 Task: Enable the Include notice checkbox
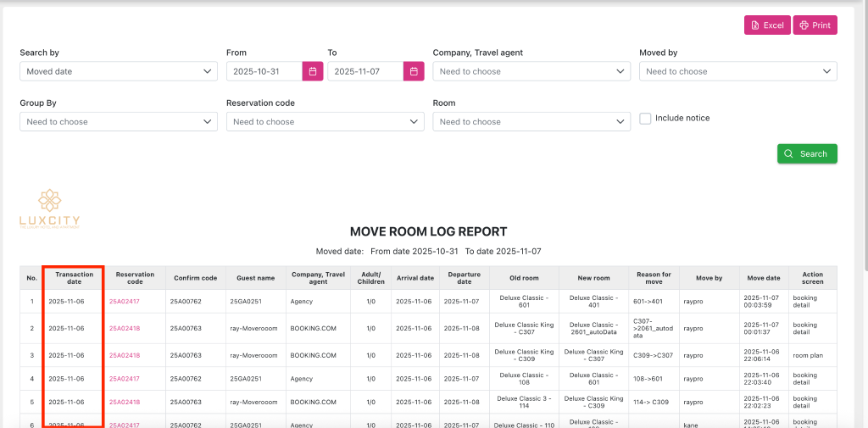tap(645, 119)
